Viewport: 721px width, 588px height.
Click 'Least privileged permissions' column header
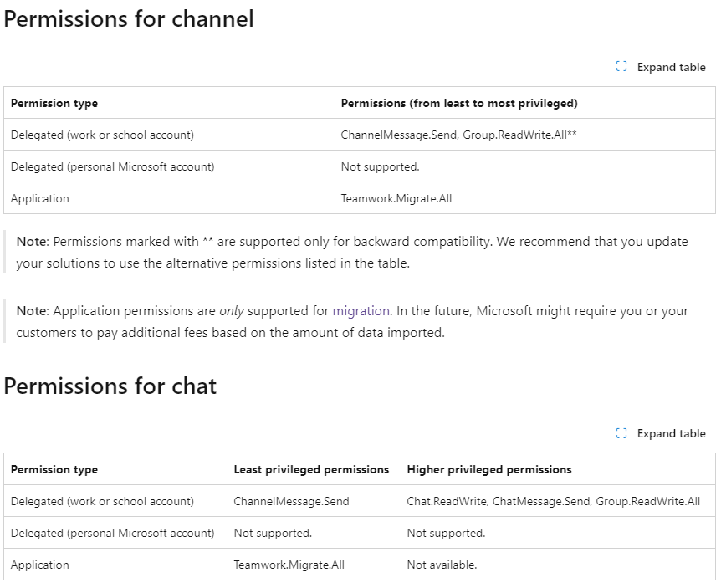click(311, 470)
